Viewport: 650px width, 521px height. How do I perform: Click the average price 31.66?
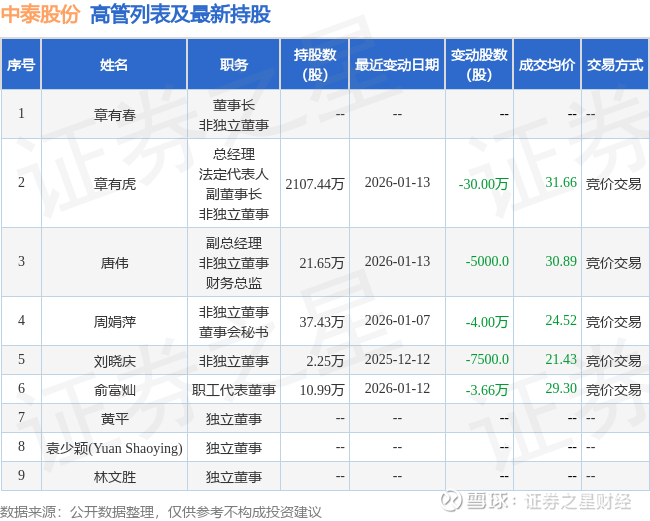tap(561, 182)
